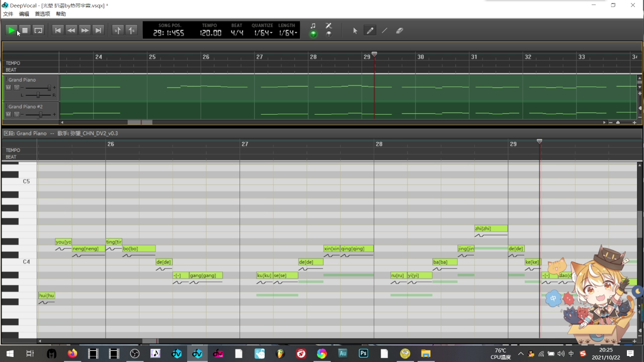Show hidden system tray icons

521,354
